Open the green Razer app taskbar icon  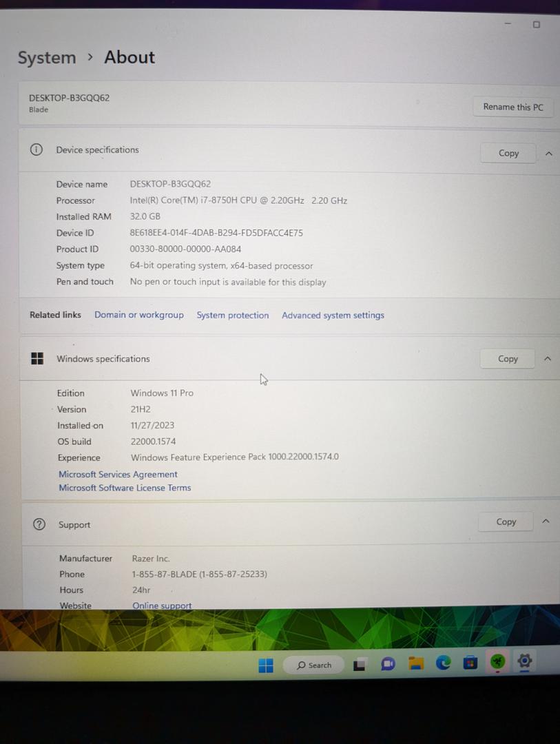tap(497, 661)
